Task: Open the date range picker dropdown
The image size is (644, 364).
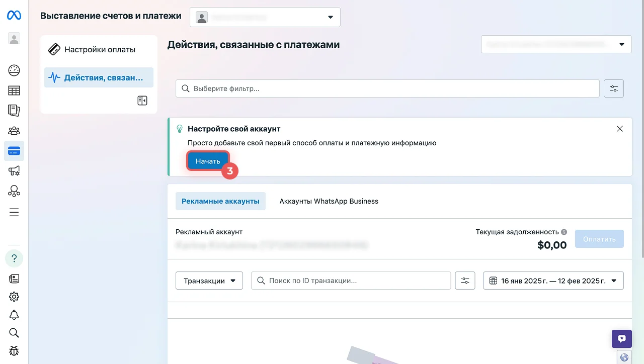Action: [x=553, y=281]
